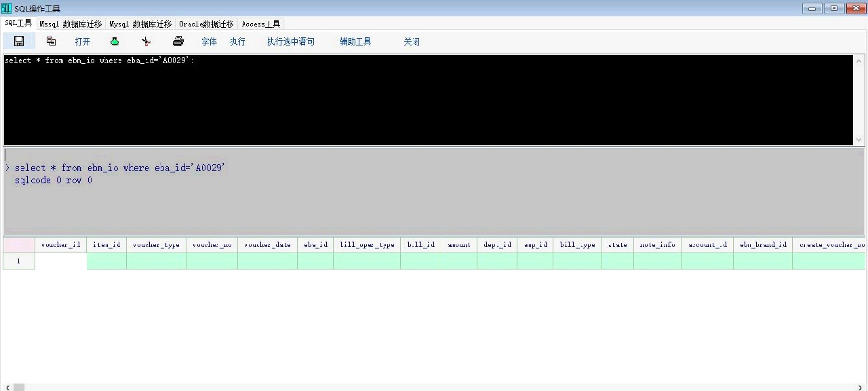Click the green flask icon
The height and width of the screenshot is (391, 868).
115,41
